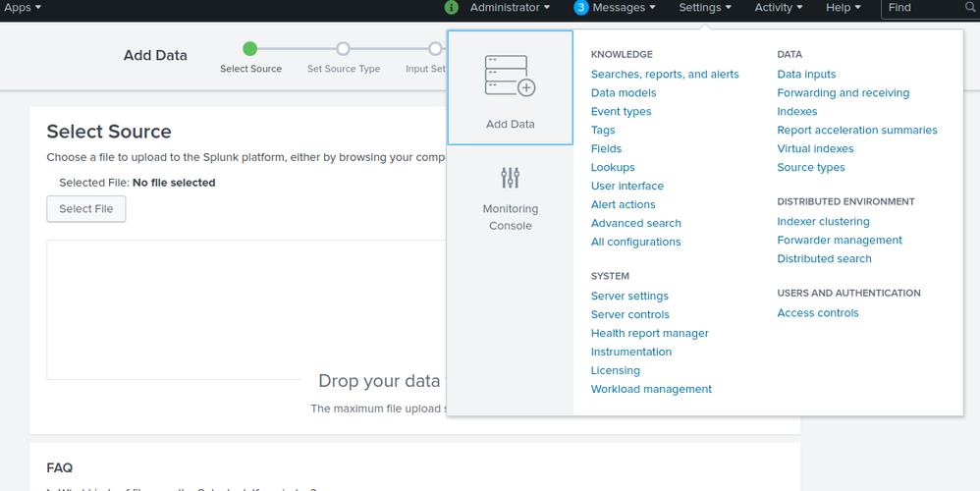Click inside the Find search field

click(x=921, y=8)
